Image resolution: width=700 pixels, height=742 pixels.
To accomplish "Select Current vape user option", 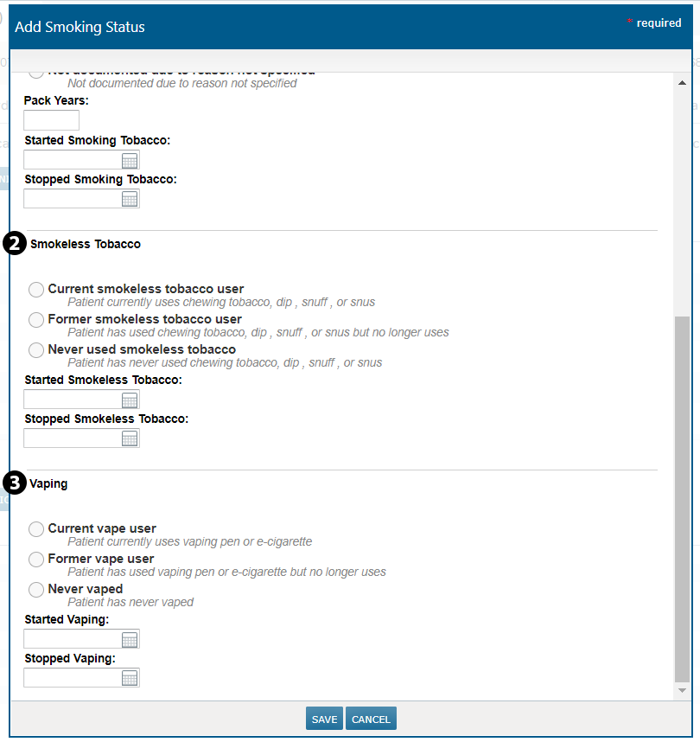I will point(36,529).
